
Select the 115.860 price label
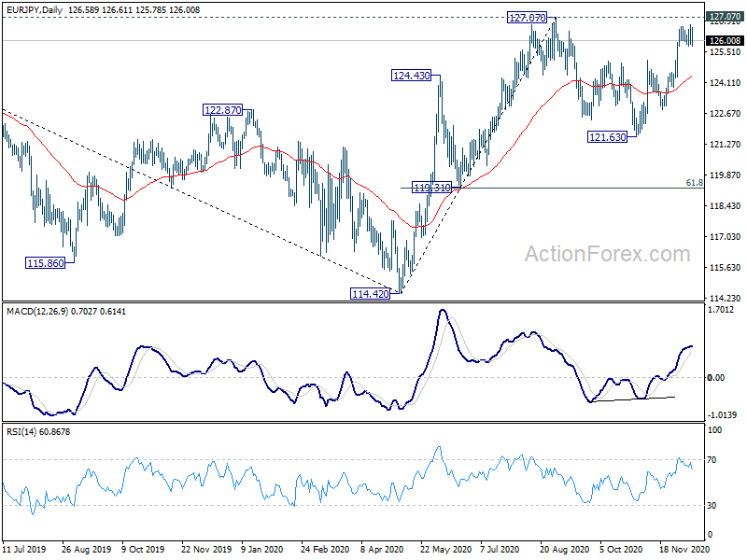pos(45,263)
